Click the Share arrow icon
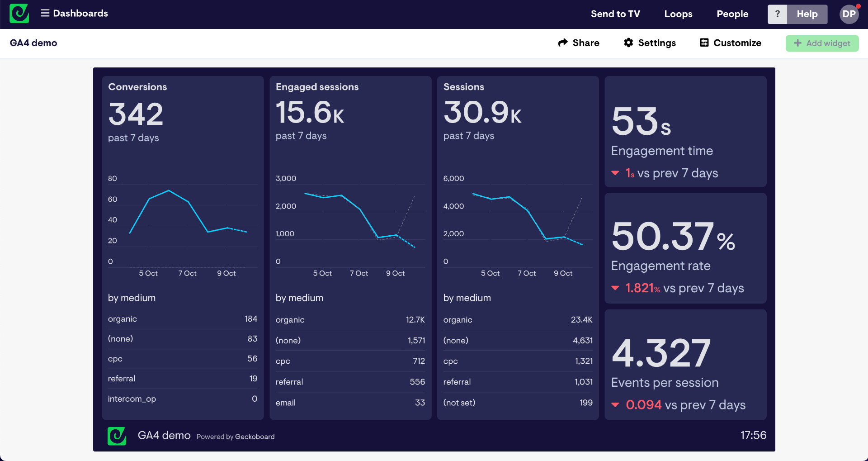 click(x=563, y=43)
